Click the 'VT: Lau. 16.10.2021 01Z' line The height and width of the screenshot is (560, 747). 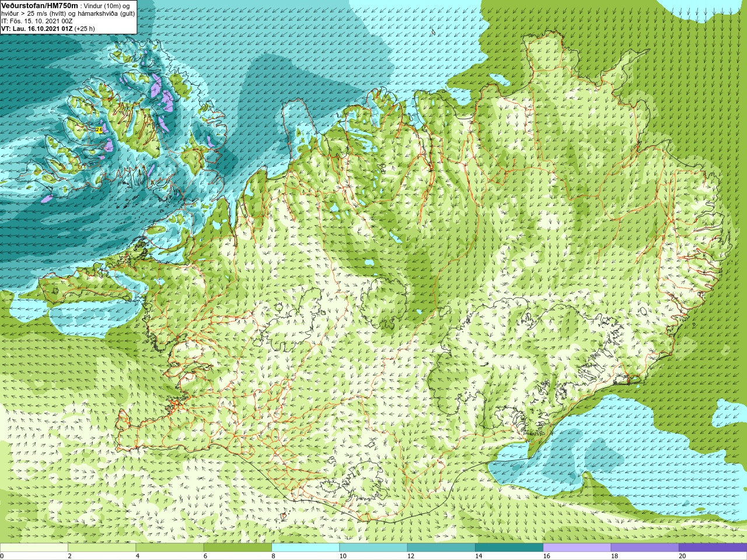[x=37, y=29]
